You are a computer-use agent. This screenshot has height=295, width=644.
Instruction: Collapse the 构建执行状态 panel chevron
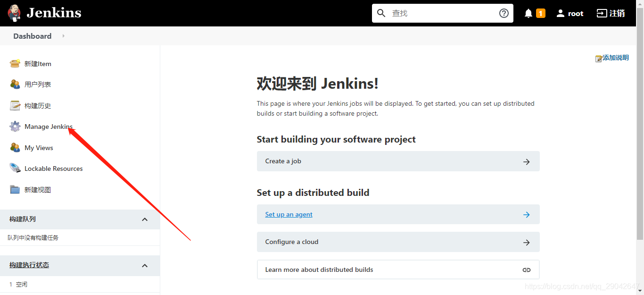click(x=145, y=265)
